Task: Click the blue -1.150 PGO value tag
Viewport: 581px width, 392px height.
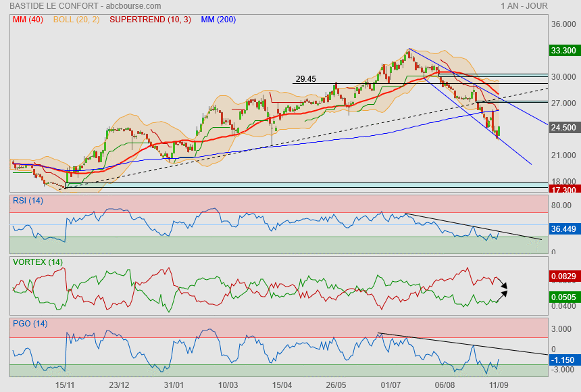Action: (563, 361)
